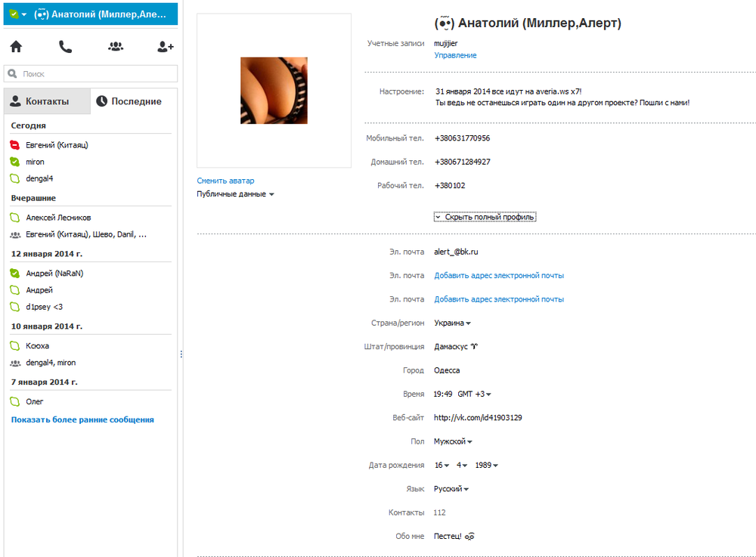Open group chat dengal4, miron

(51, 363)
